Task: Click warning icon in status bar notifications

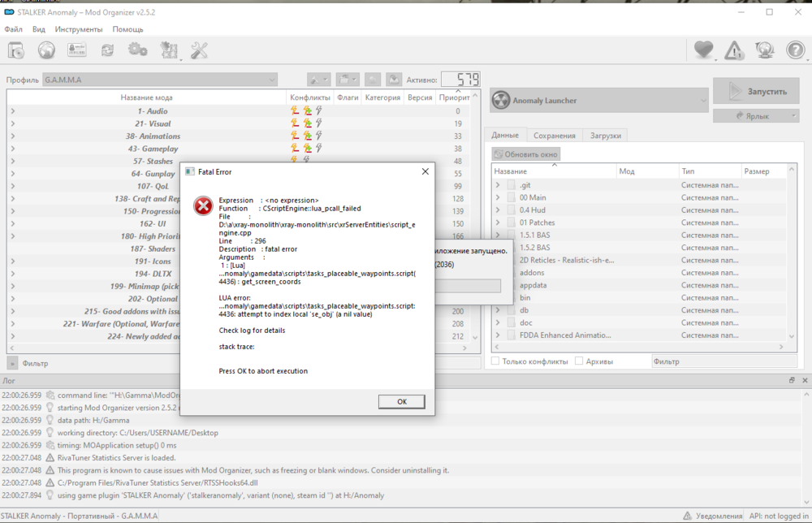Action: pos(687,516)
